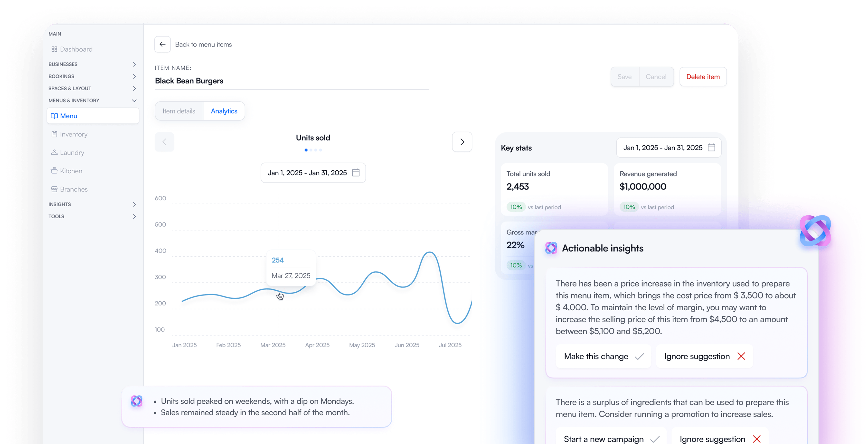Viewport: 868px width, 444px height.
Task: Click the red X on the price Ignore suggestion
Action: pos(741,356)
